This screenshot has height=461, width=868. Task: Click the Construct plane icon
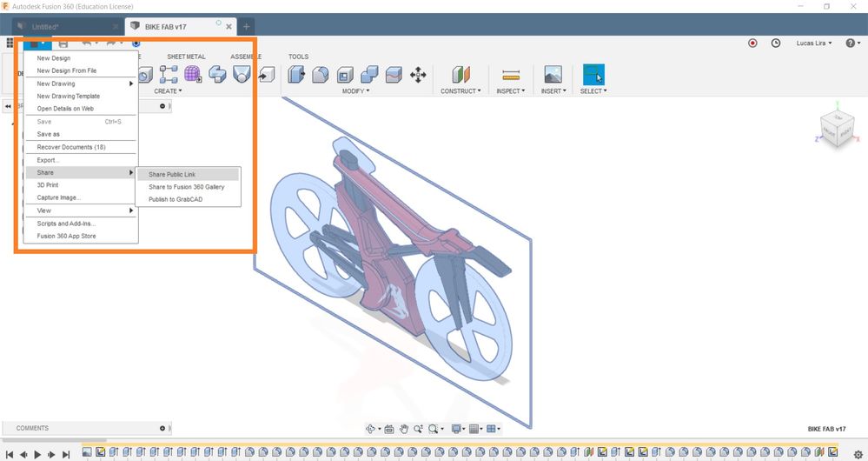[461, 74]
